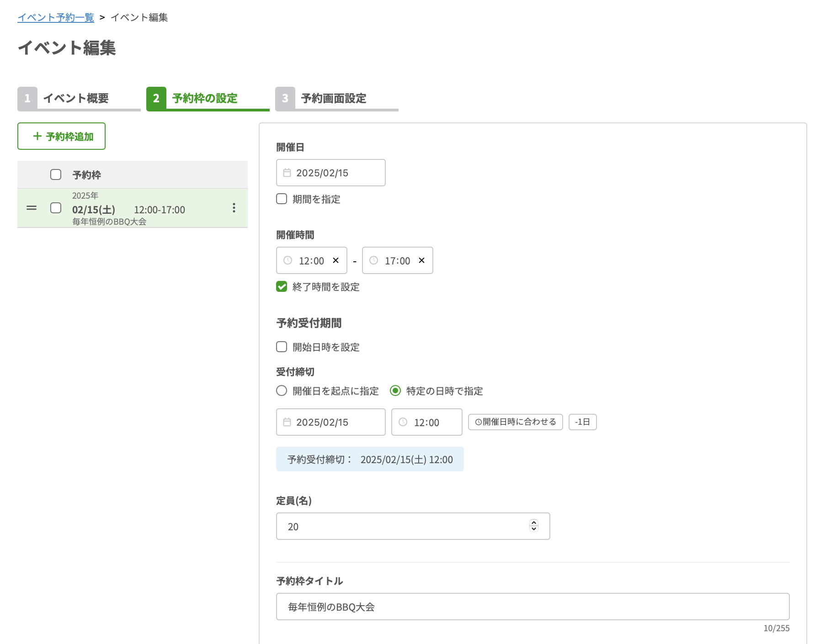
Task: Click clock icon in 受付締切 time field
Action: pos(403,422)
